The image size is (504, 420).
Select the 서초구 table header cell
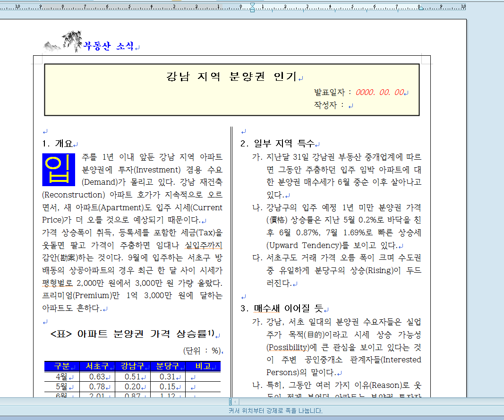[95, 366]
